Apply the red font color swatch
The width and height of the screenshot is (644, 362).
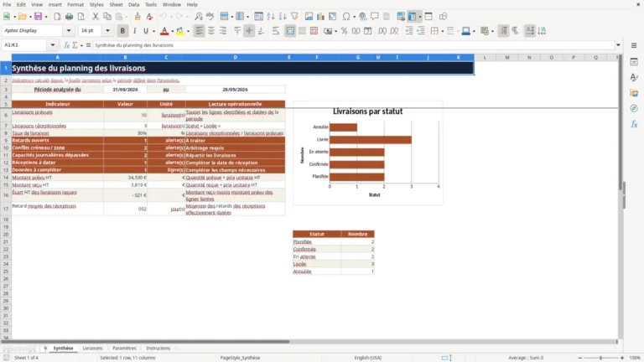pos(164,31)
